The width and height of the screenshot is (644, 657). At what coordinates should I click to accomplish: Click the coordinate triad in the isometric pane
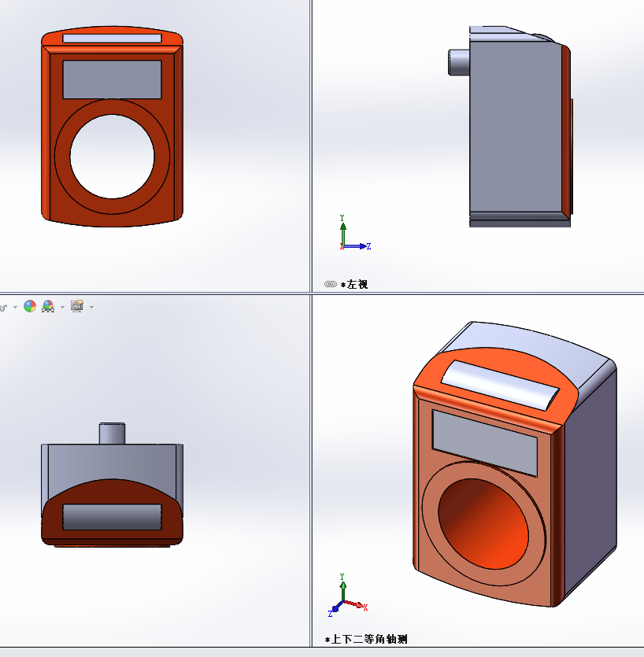[348, 596]
